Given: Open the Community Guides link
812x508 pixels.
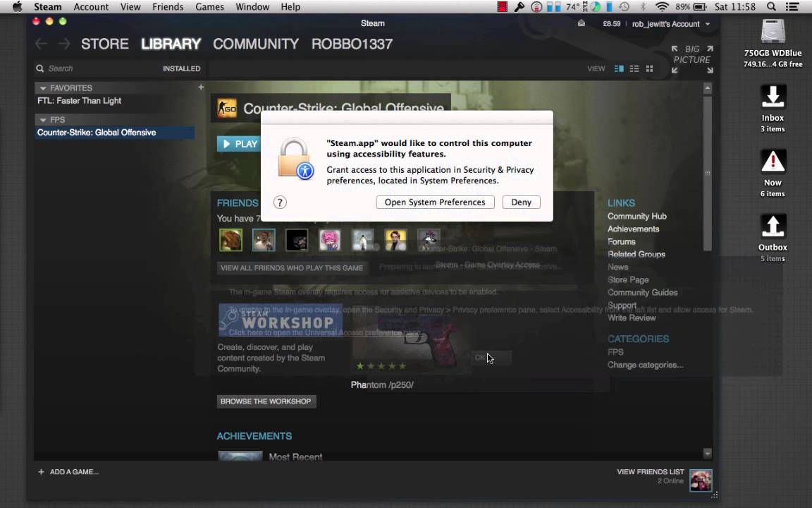Looking at the screenshot, I should (x=643, y=292).
